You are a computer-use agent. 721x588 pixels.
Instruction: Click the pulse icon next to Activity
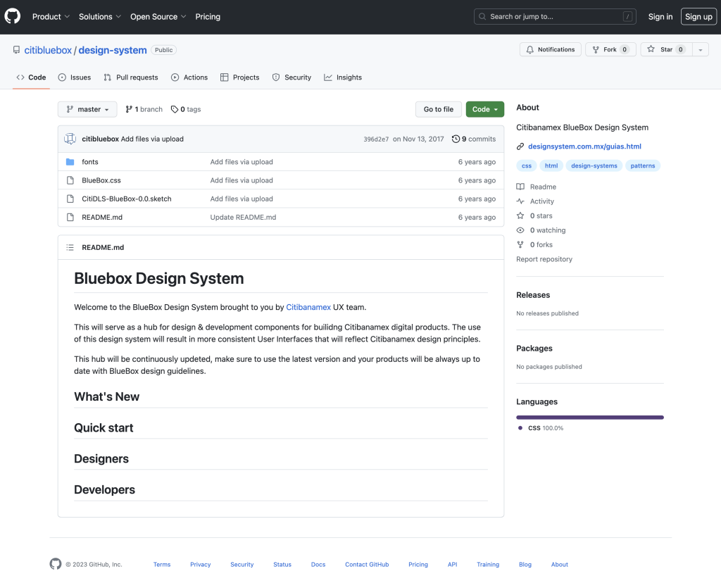[520, 201]
